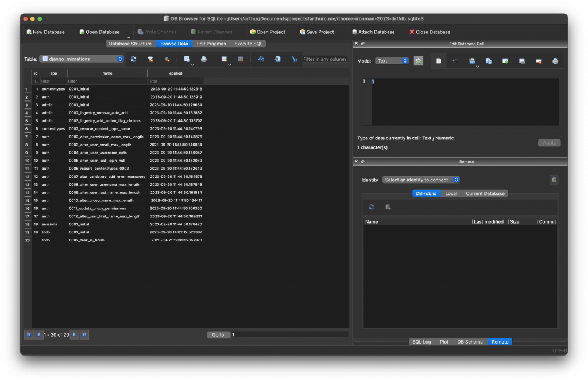588x382 pixels.
Task: Clear all filters using the funnel icon
Action: pos(150,59)
